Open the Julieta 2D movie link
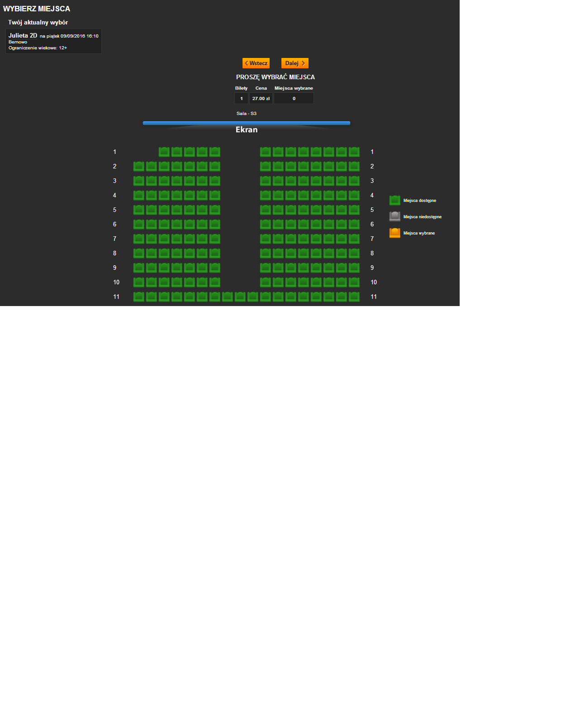The height and width of the screenshot is (728, 580). pyautogui.click(x=23, y=35)
